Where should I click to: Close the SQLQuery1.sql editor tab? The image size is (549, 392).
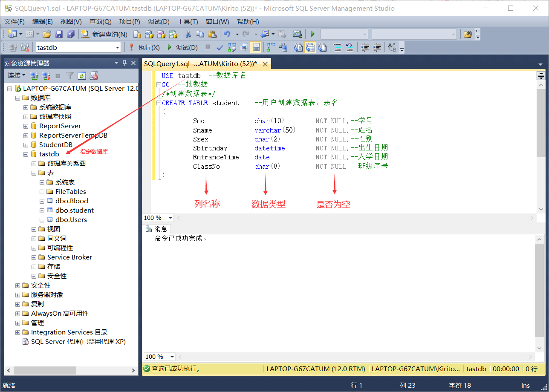tap(265, 63)
